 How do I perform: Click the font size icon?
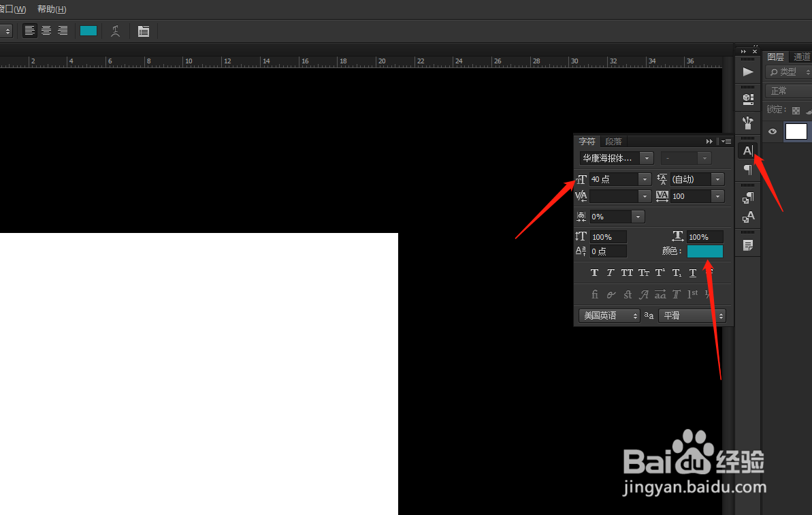coord(581,179)
